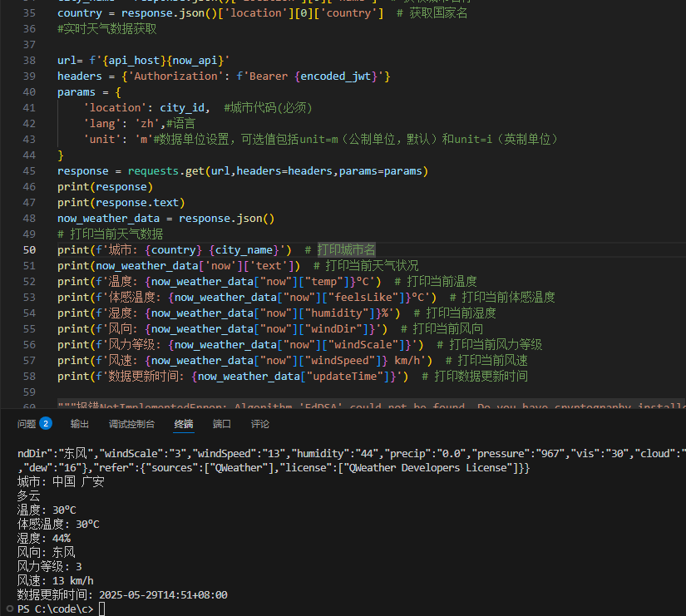Image resolution: width=686 pixels, height=616 pixels.
Task: Click the highlighted comment 打印城市名
Action: [x=346, y=250]
